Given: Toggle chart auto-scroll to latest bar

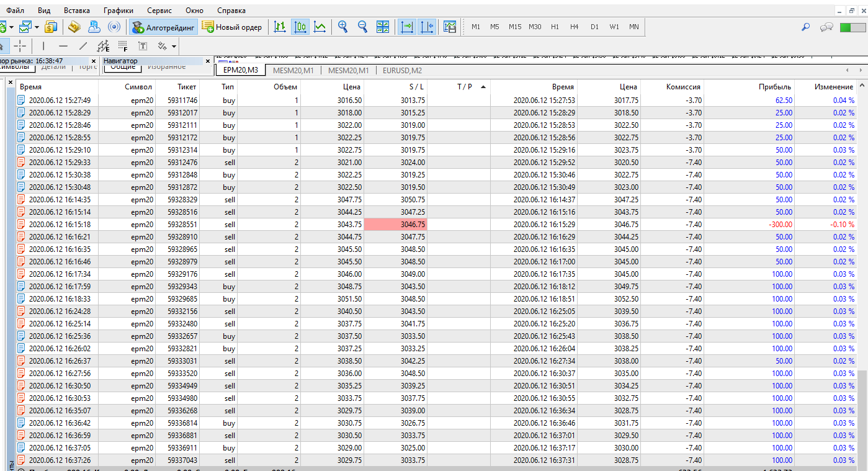Looking at the screenshot, I should [407, 27].
